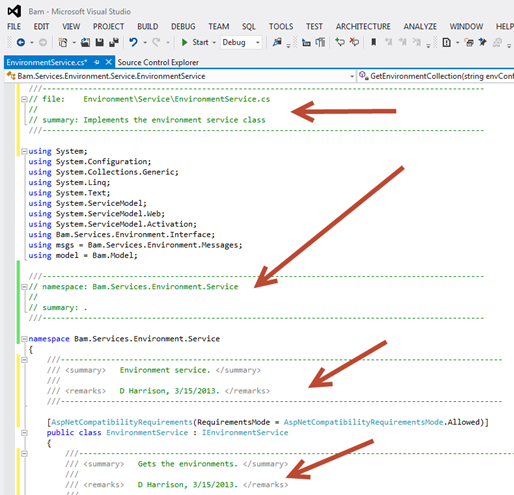This screenshot has width=514, height=495.
Task: Click the decrease indent toolbar icon
Action: click(x=306, y=42)
